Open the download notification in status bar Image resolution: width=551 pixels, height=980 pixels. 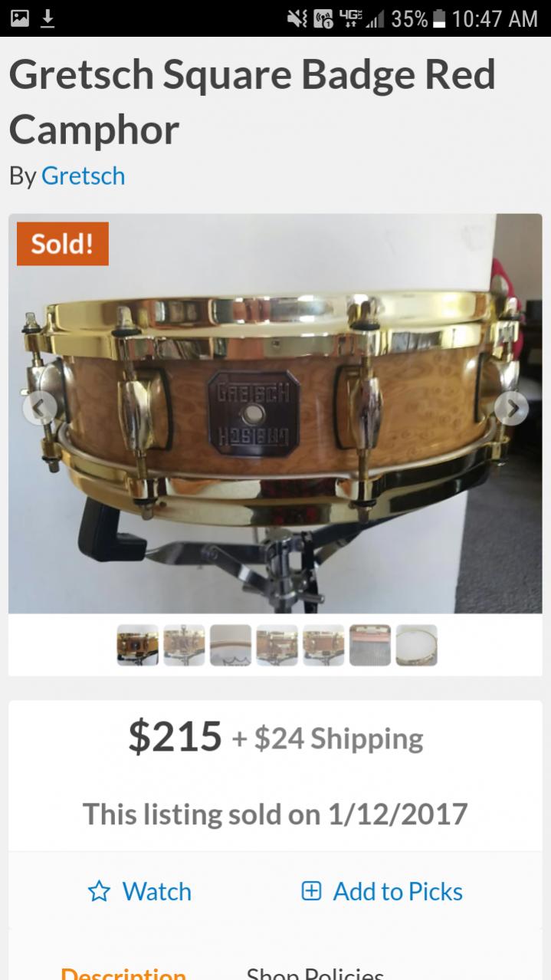click(x=48, y=18)
